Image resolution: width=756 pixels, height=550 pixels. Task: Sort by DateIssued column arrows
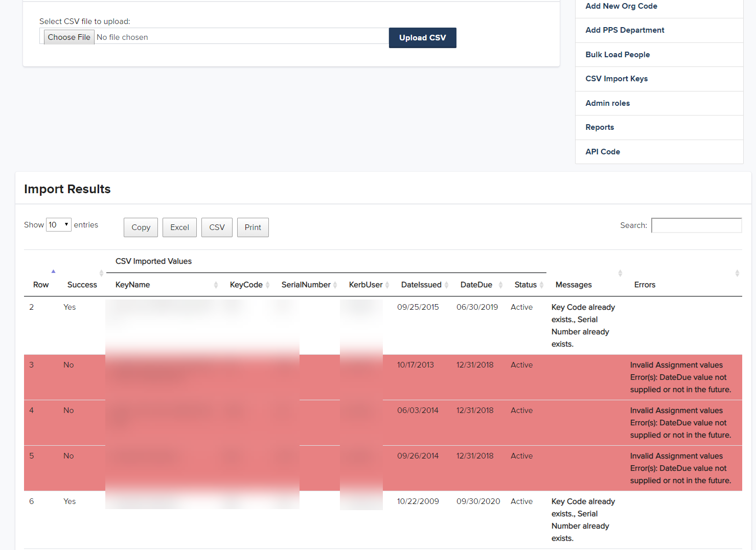click(x=446, y=285)
